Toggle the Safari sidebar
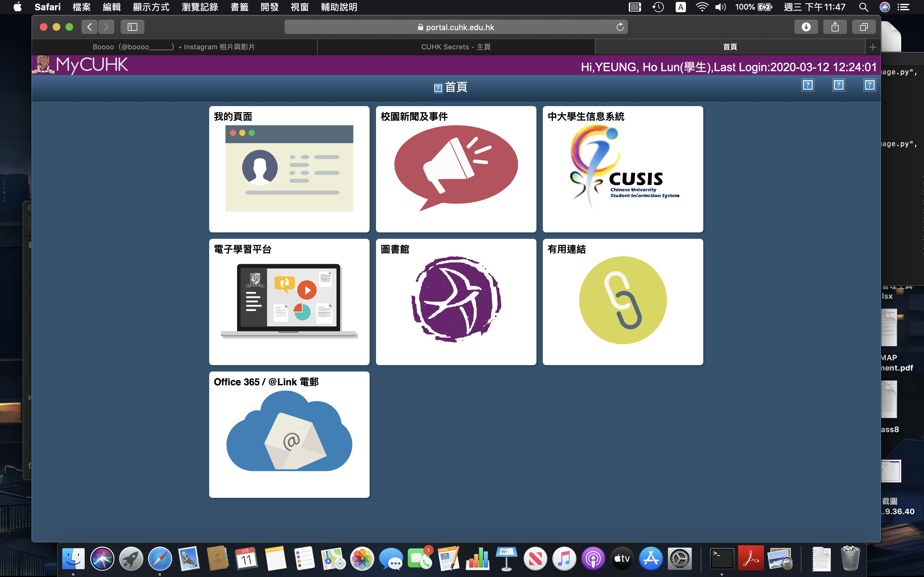The image size is (924, 577). point(132,27)
